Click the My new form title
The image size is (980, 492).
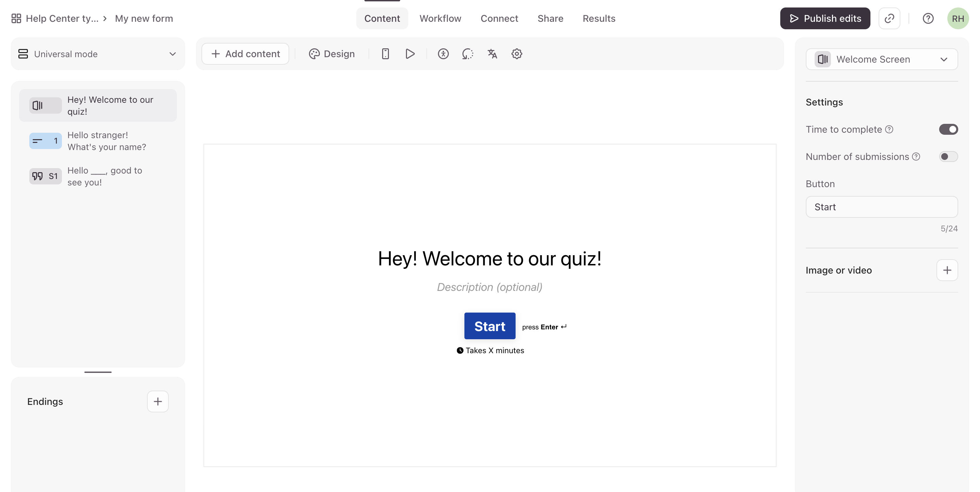coord(144,18)
